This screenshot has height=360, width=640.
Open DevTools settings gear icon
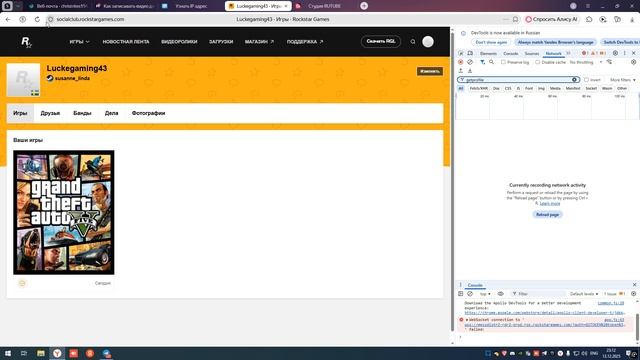[615, 53]
